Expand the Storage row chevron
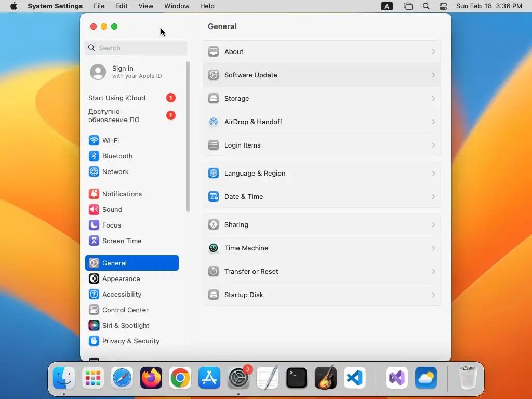This screenshot has height=399, width=532. (433, 98)
